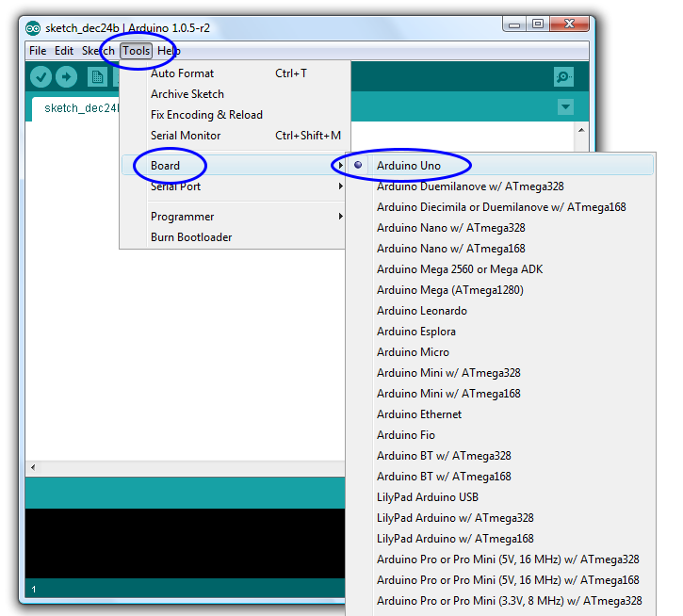Switch to sketch_dec24b tab

click(75, 108)
